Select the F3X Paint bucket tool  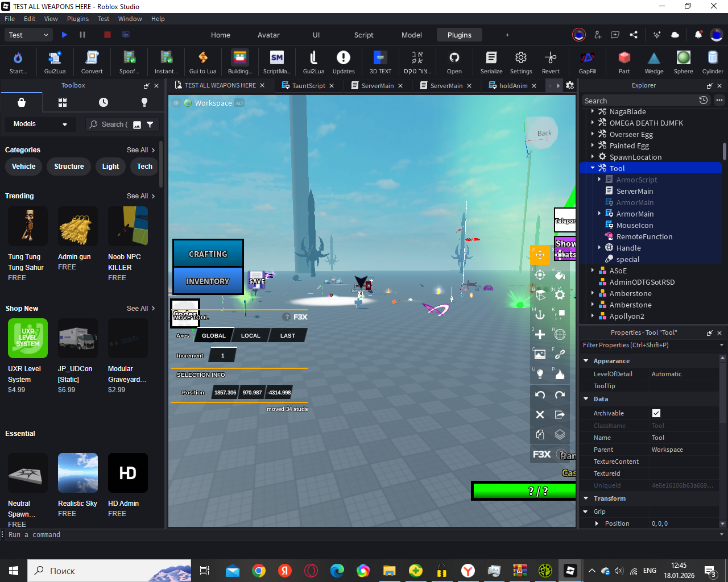click(x=560, y=275)
